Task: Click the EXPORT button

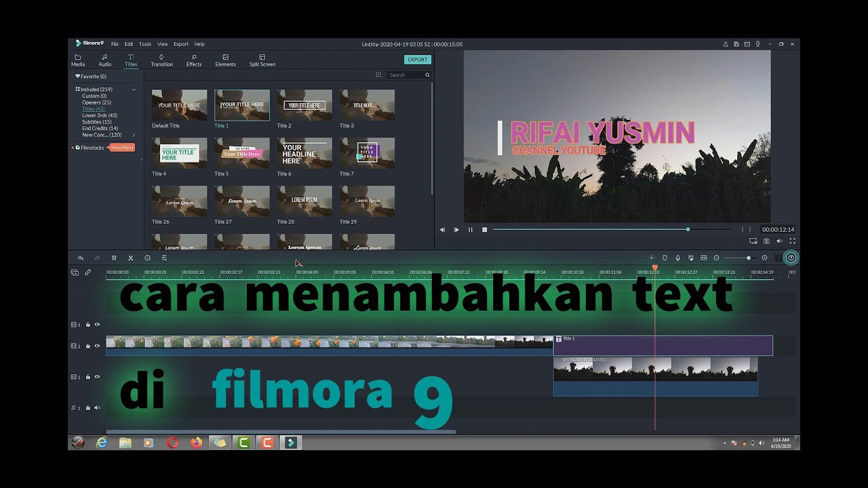Action: click(418, 60)
